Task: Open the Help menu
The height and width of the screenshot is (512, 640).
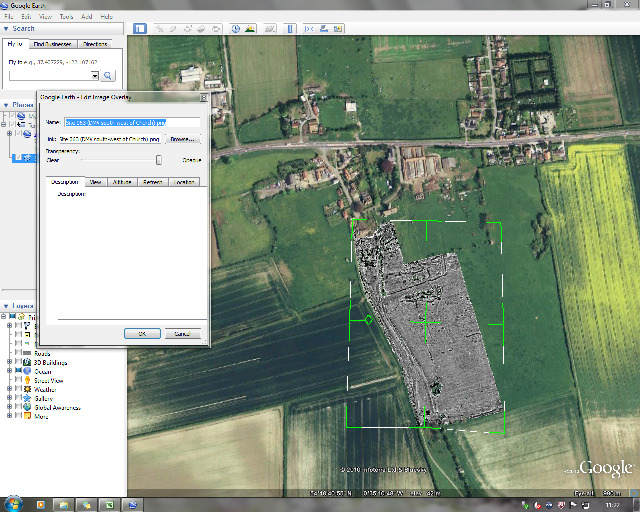Action: point(107,16)
